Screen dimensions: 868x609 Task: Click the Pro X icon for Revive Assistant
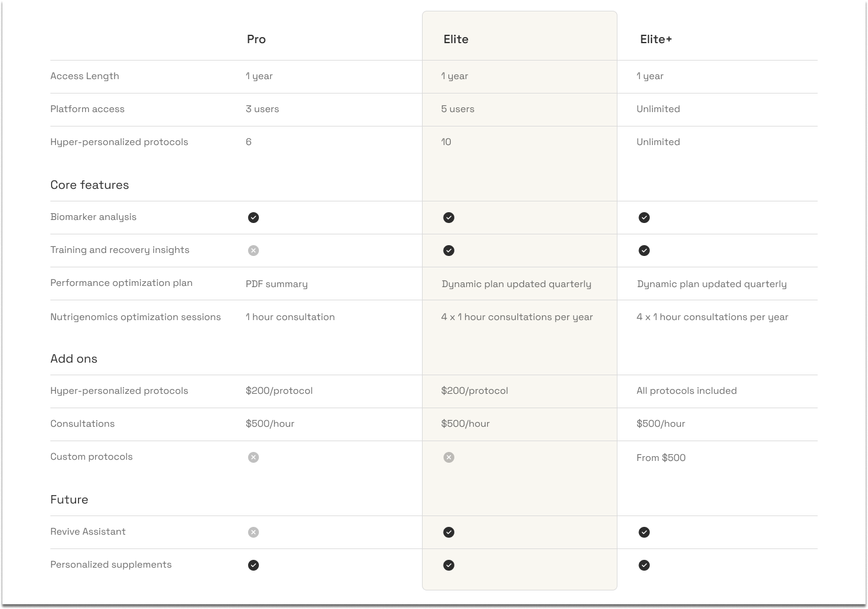(x=254, y=532)
